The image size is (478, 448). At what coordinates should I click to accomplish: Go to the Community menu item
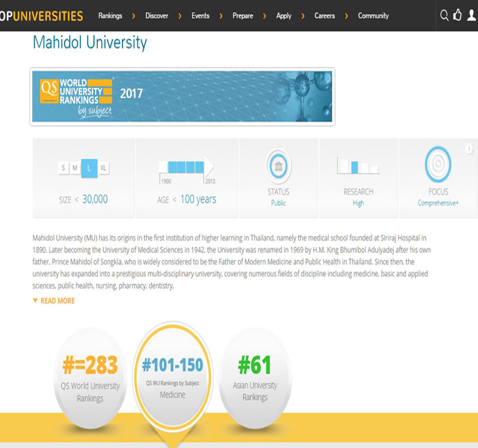(373, 16)
